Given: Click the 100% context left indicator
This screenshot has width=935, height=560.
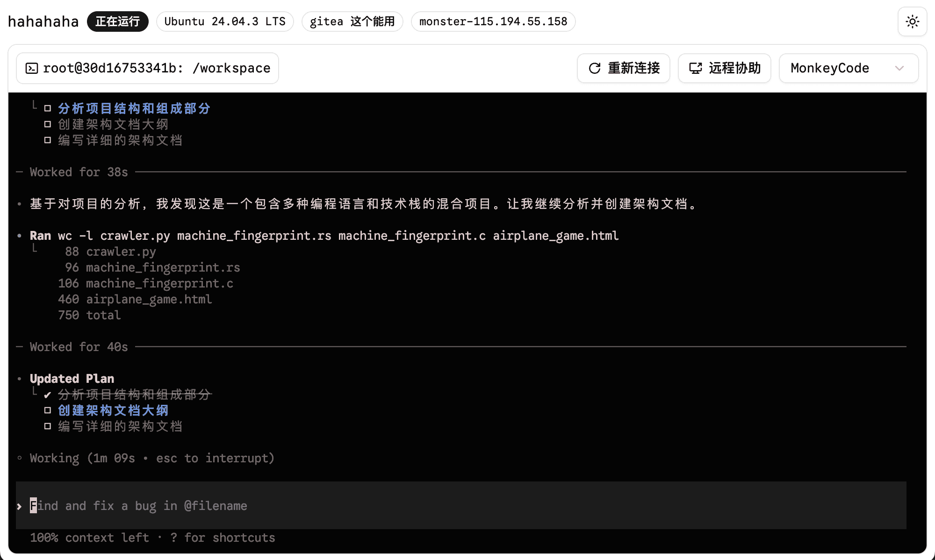Looking at the screenshot, I should pyautogui.click(x=90, y=537).
